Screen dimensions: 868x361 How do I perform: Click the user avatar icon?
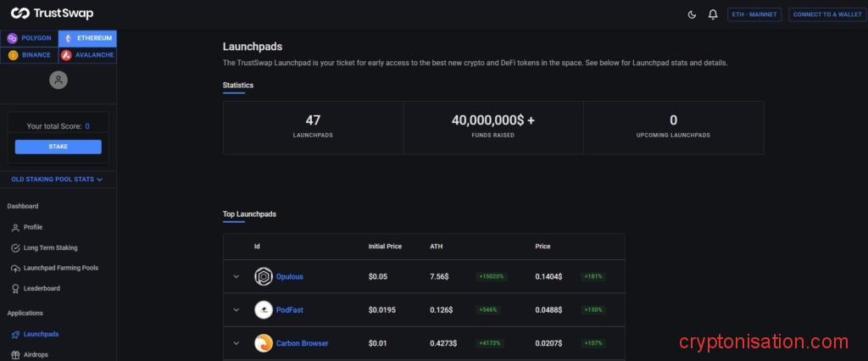point(58,81)
